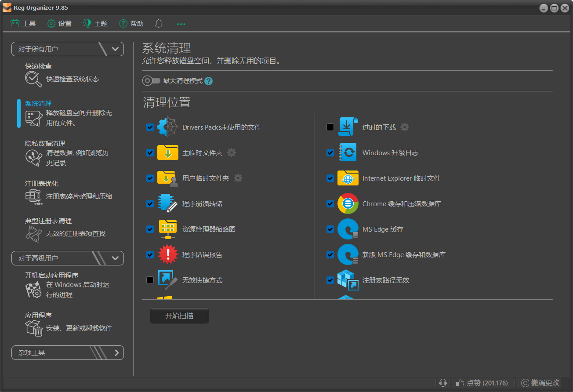This screenshot has width=573, height=392.
Task: Click the 注册表优化 clamp icon
Action: (33, 196)
